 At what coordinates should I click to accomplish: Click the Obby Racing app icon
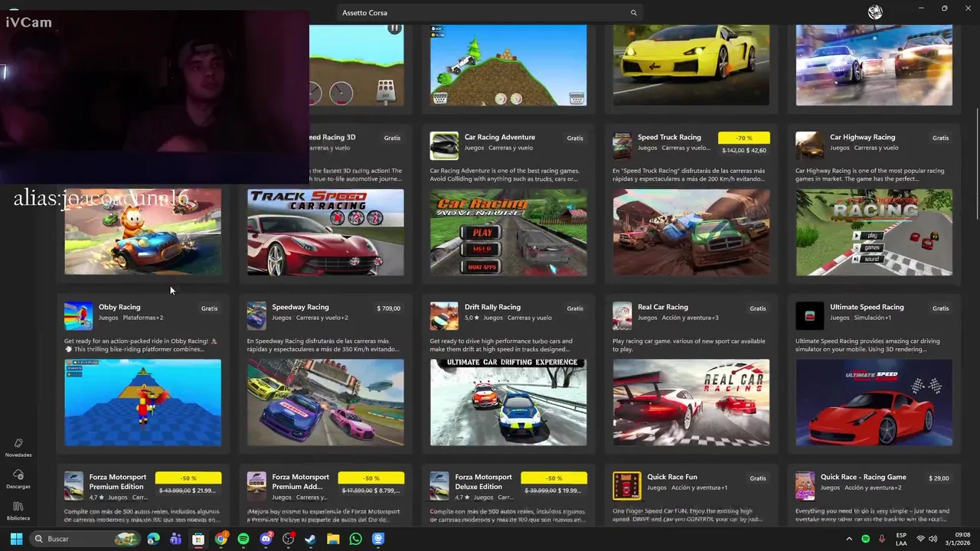(x=78, y=315)
